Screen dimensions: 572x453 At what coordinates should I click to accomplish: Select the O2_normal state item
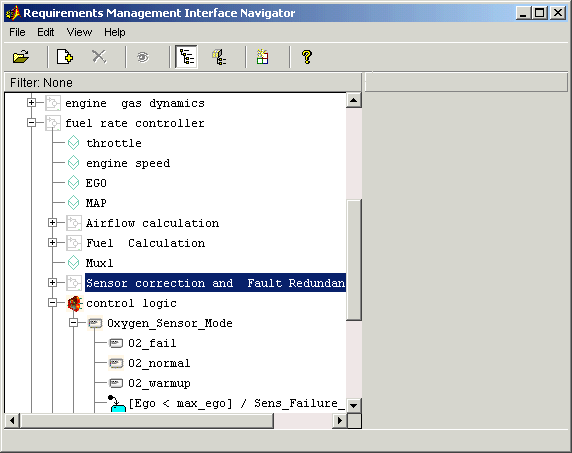click(159, 363)
